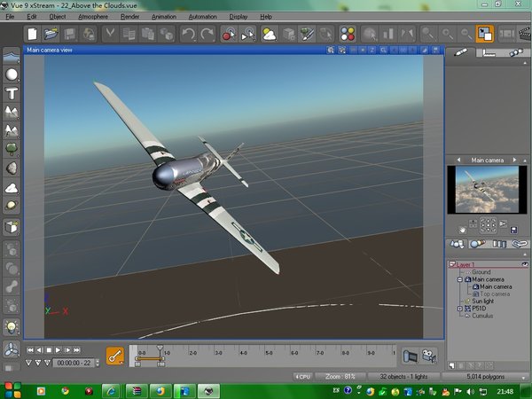Image resolution: width=532 pixels, height=399 pixels.
Task: Click the timeline current-time slider handle
Action: pyautogui.click(x=160, y=348)
